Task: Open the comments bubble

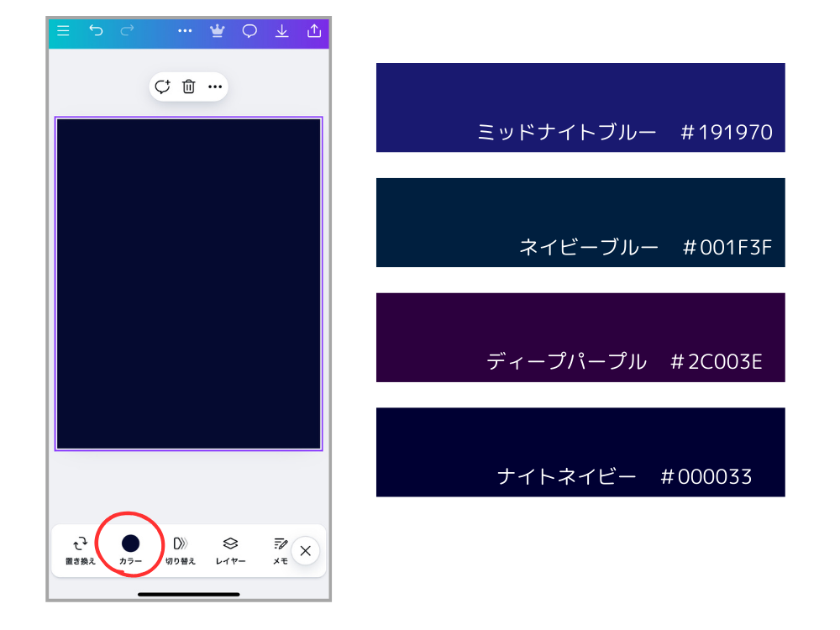Action: (x=249, y=31)
